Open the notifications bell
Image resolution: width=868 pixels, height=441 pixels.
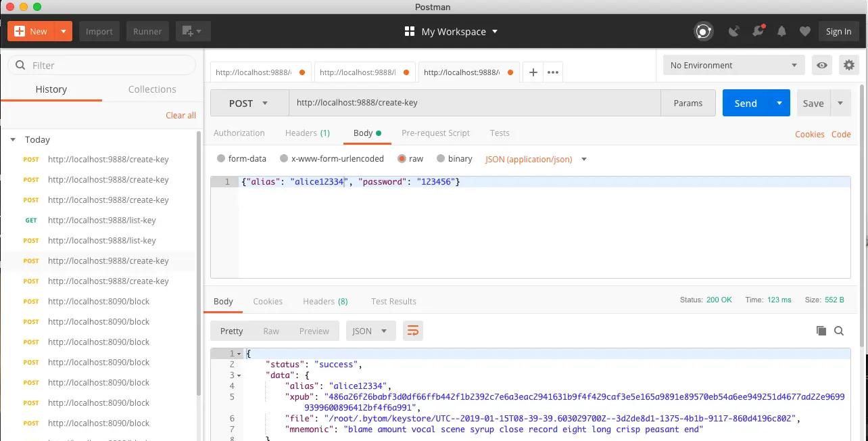[x=781, y=31]
